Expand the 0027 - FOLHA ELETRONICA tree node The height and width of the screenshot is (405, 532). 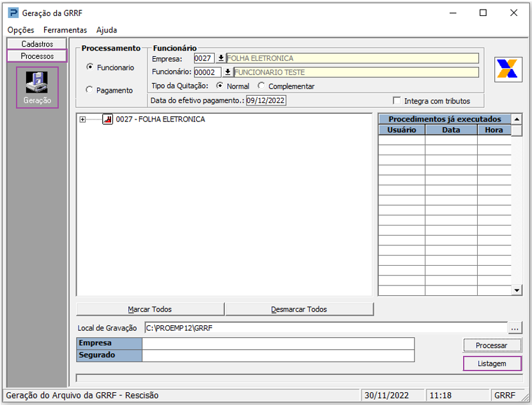pyautogui.click(x=82, y=119)
